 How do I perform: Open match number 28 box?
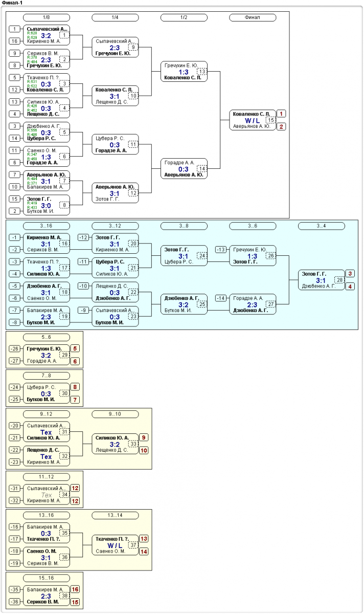click(339, 280)
